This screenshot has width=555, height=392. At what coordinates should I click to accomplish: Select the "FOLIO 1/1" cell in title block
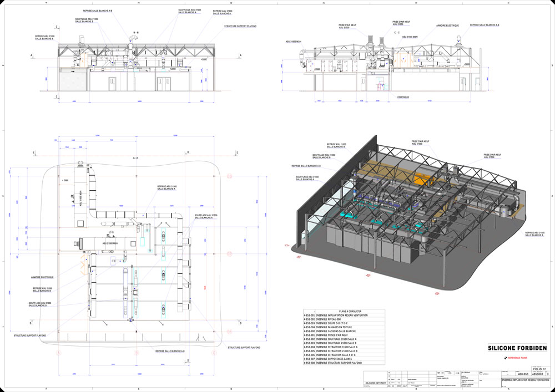(x=539, y=369)
